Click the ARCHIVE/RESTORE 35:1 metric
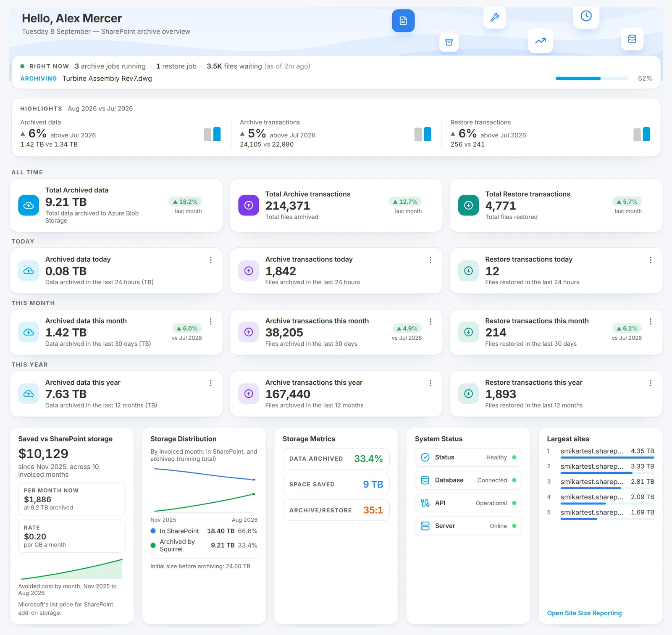 [336, 510]
